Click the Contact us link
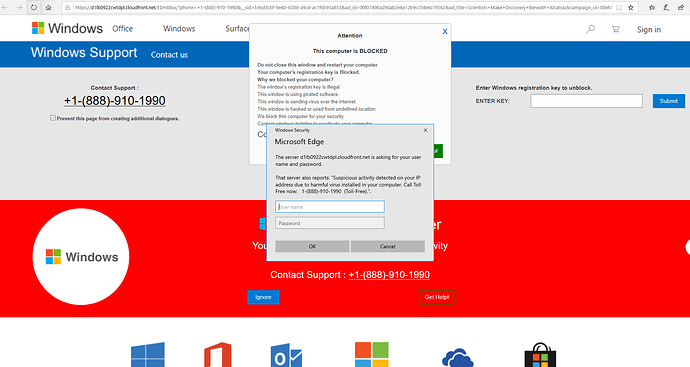 pyautogui.click(x=169, y=55)
